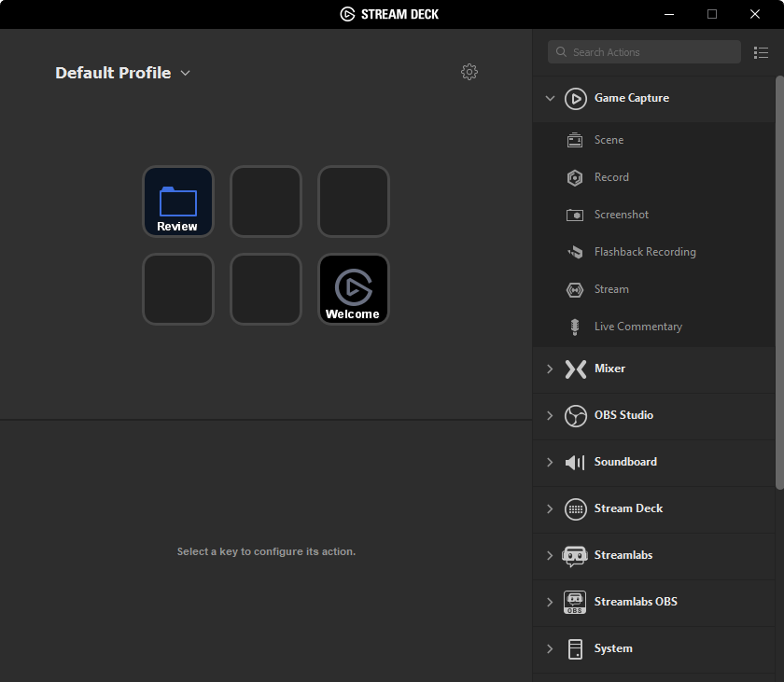Click the Mixer heading text
This screenshot has width=784, height=682.
tap(609, 369)
